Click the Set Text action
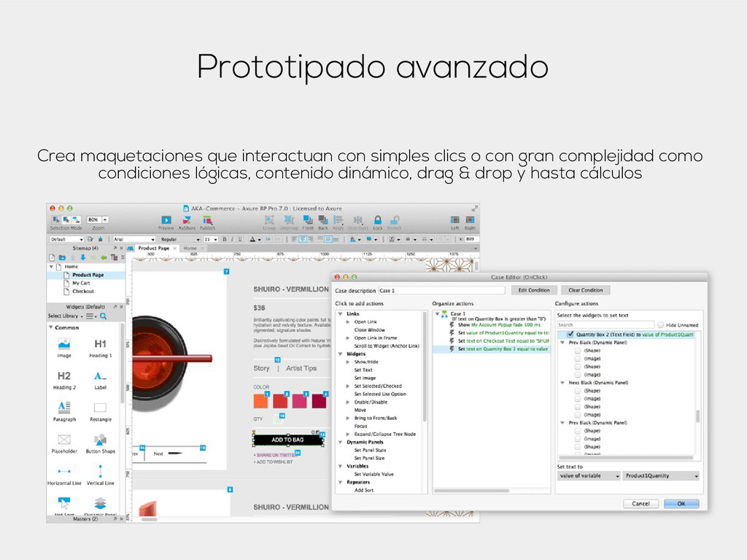The height and width of the screenshot is (560, 747). (x=363, y=370)
